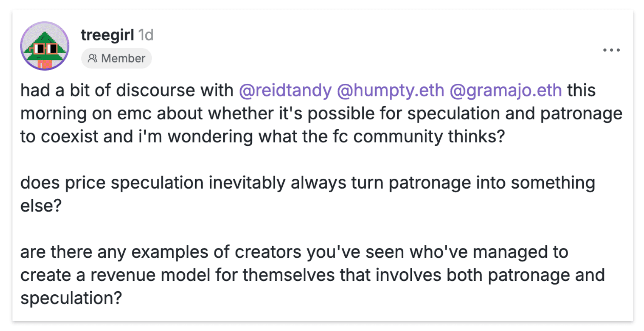Click the 1d post timestamp

pyautogui.click(x=146, y=35)
